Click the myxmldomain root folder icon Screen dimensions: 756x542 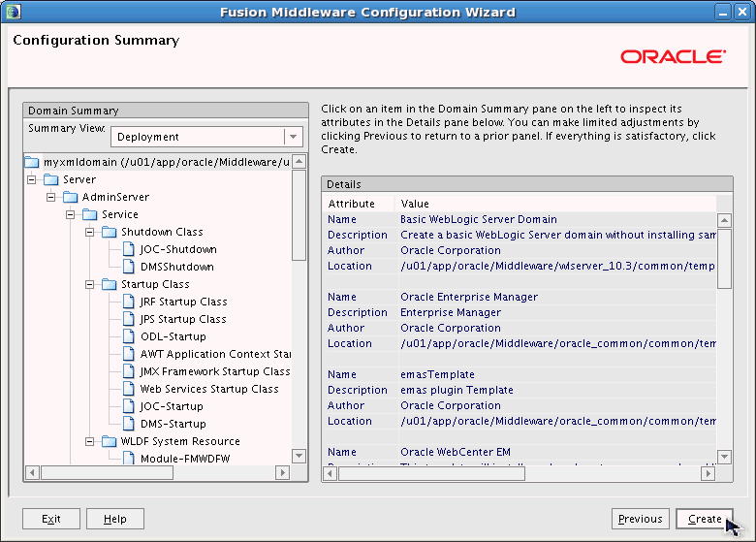point(32,162)
